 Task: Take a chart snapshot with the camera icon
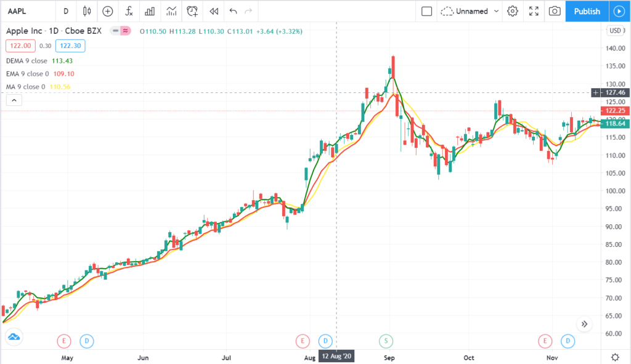pyautogui.click(x=554, y=11)
